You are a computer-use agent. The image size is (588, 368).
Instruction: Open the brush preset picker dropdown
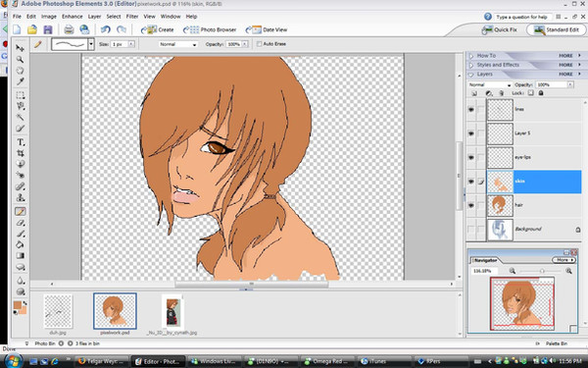91,44
